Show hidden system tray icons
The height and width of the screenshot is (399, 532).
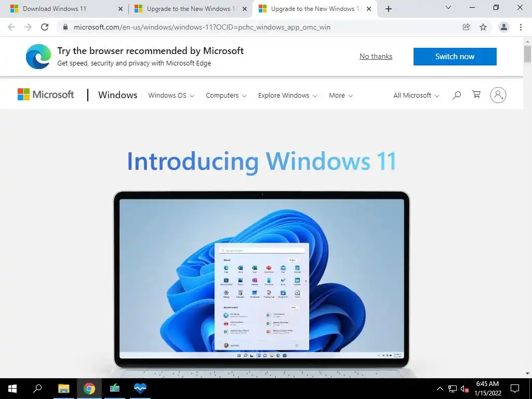point(440,389)
